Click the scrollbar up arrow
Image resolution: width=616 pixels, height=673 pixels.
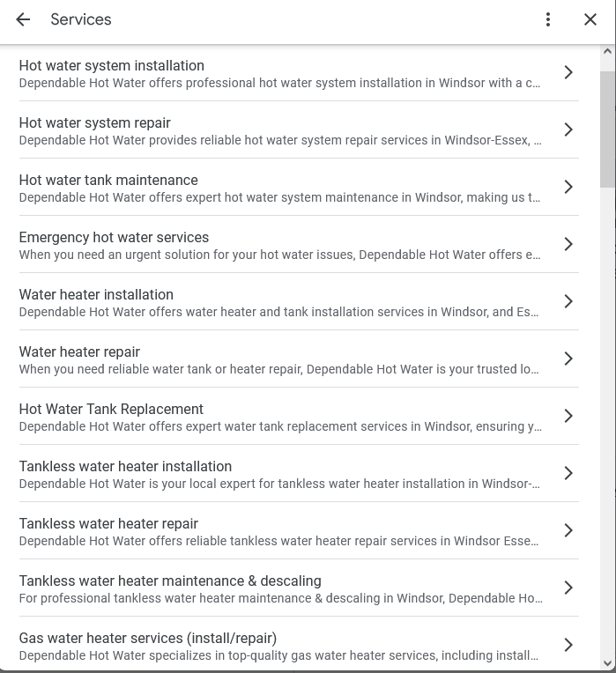coord(607,51)
